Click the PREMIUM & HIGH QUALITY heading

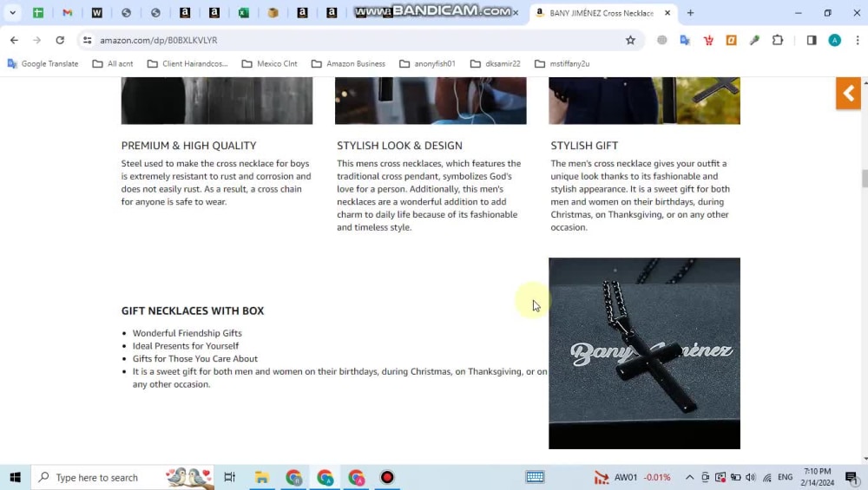[188, 146]
